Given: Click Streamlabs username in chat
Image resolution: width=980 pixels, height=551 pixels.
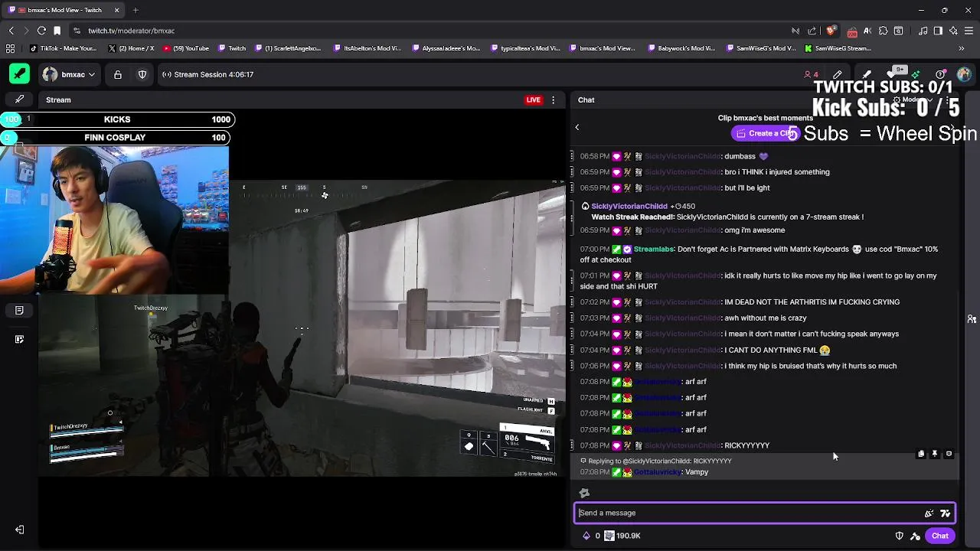Looking at the screenshot, I should [653, 249].
